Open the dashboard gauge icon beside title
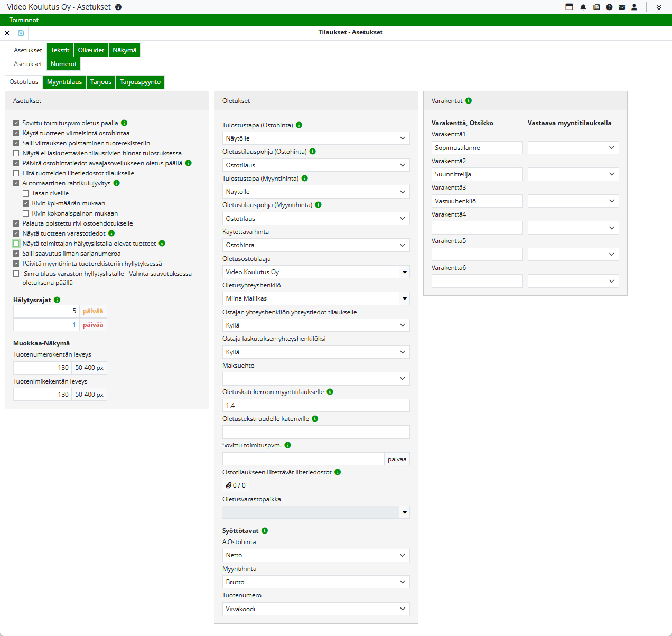Screen dimensions: 672x636 (x=118, y=7)
